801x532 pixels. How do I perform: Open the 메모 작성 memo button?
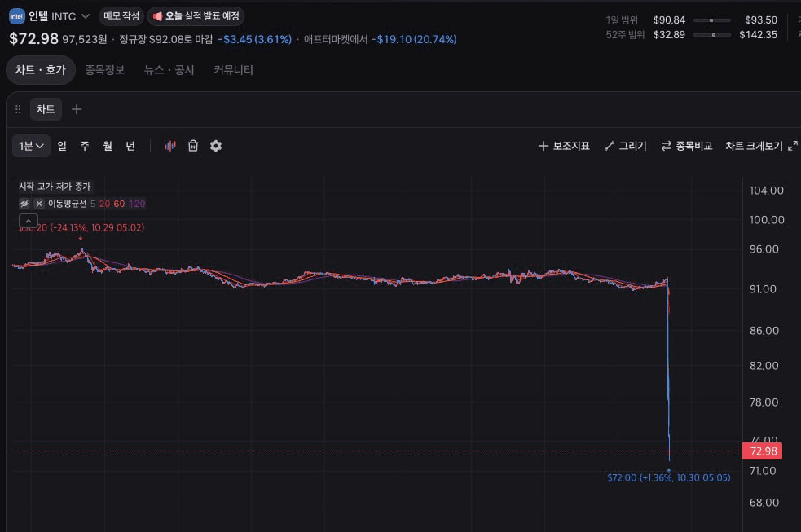[121, 16]
